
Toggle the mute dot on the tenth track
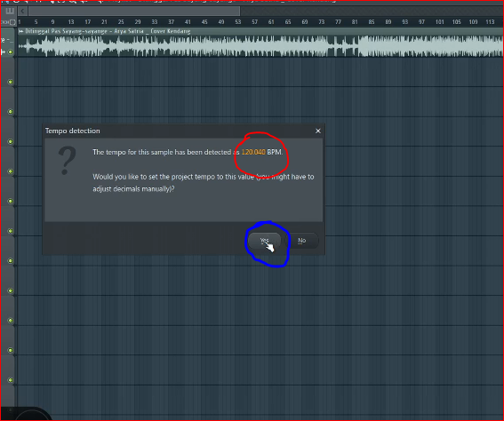[11, 320]
